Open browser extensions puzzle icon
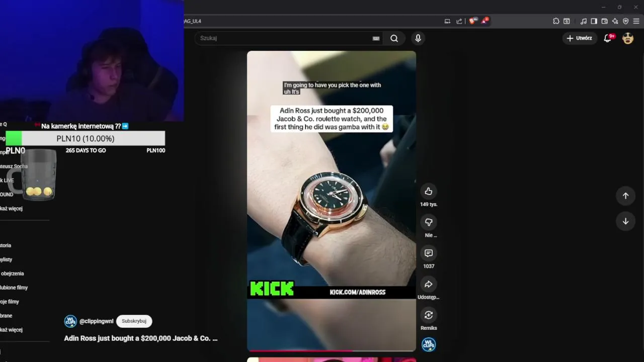 [556, 21]
